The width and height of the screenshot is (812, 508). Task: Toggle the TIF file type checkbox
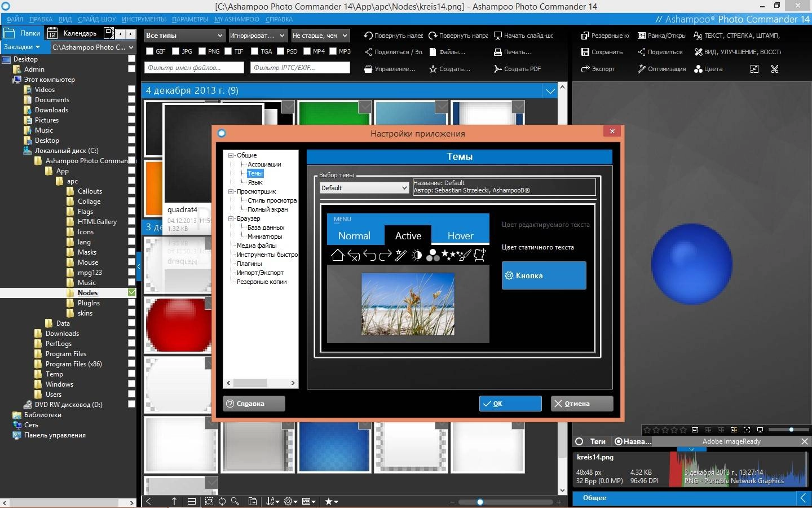228,51
